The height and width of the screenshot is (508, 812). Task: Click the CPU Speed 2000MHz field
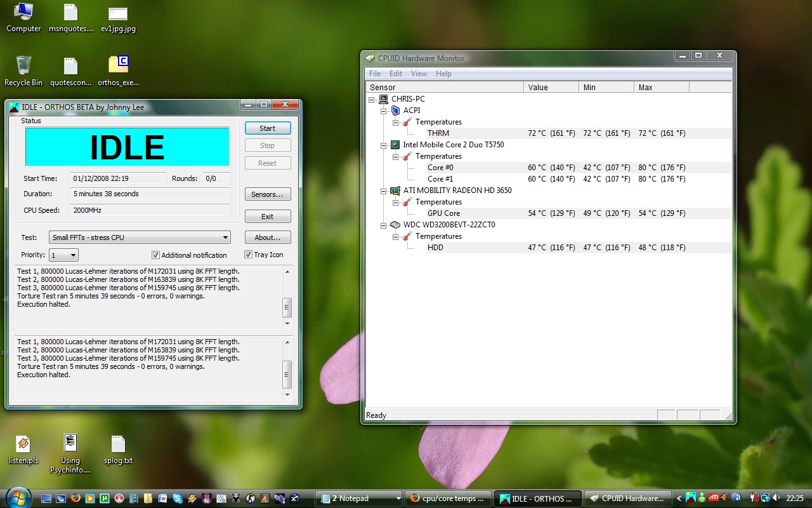pyautogui.click(x=150, y=210)
